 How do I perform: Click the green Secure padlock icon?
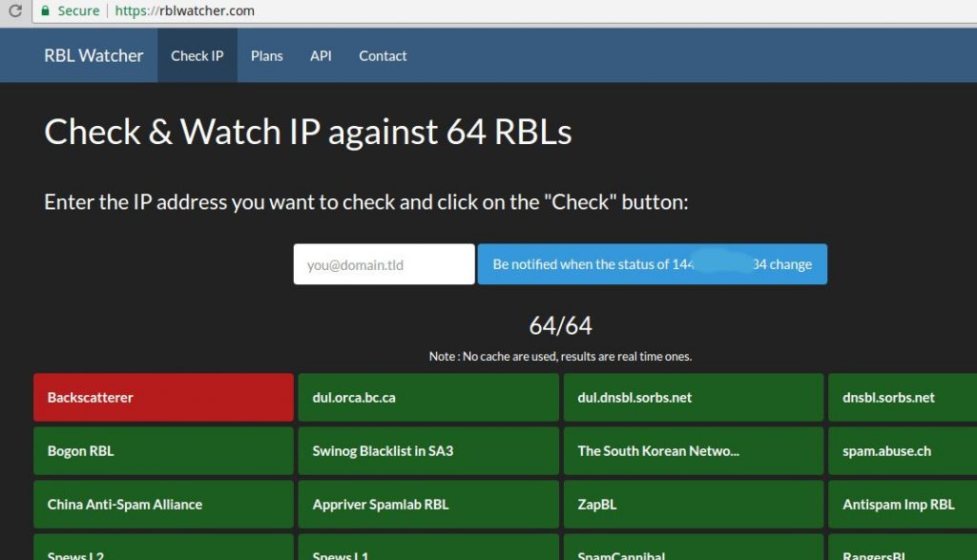pyautogui.click(x=45, y=10)
